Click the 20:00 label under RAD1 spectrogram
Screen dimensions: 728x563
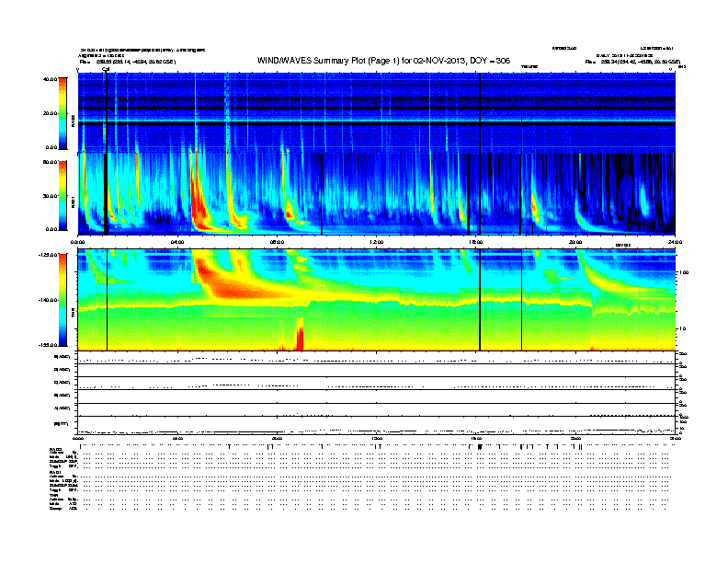point(575,242)
